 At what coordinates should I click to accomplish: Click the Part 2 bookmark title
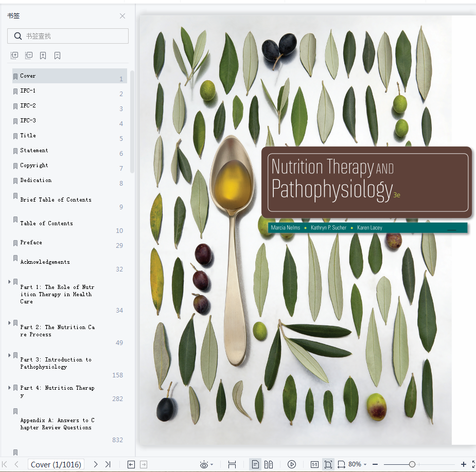[57, 331]
